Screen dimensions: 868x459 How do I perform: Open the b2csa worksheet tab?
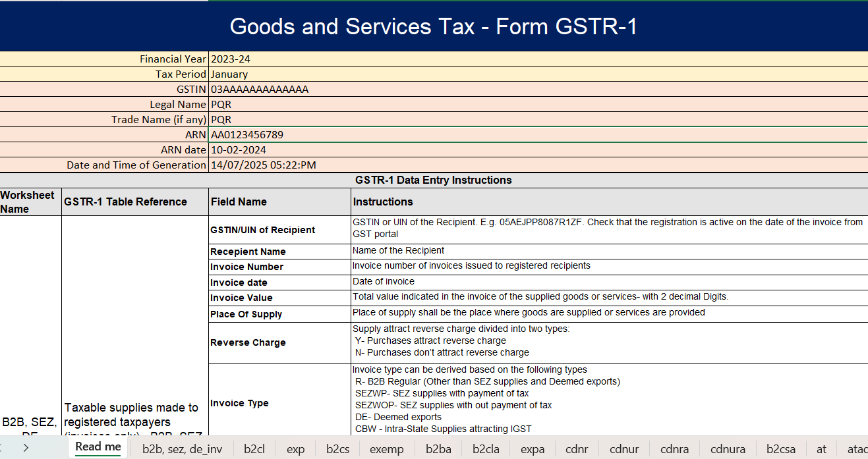[780, 448]
